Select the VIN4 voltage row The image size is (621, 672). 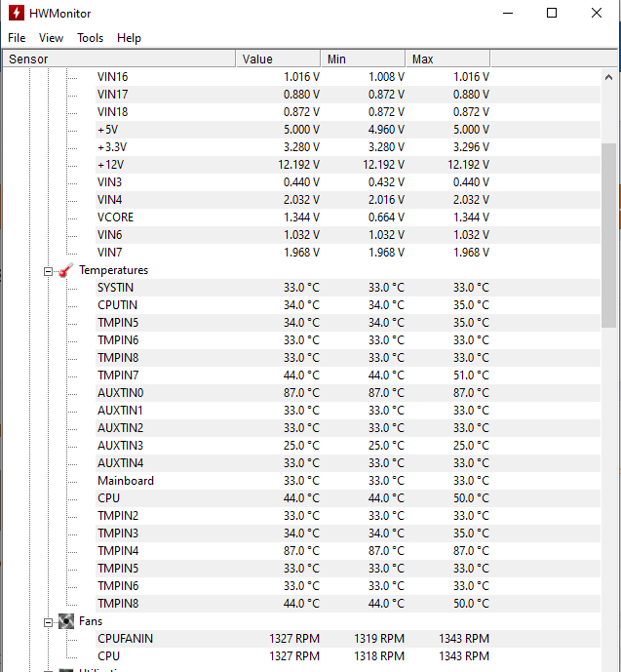pos(348,200)
